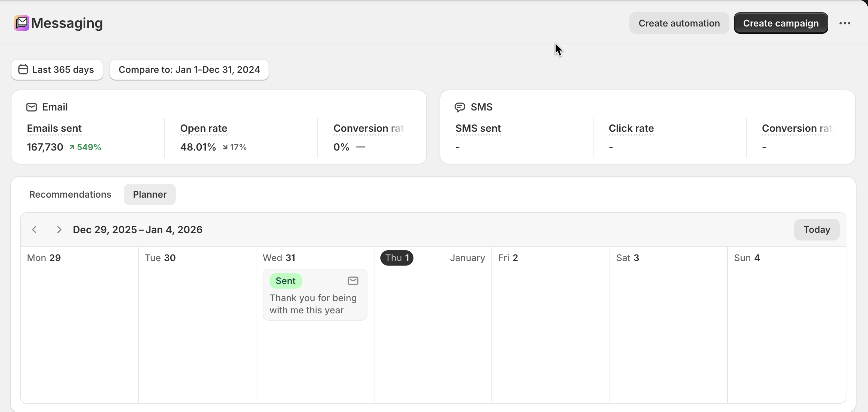Click the Emails sent metric label
The height and width of the screenshot is (412, 868).
coord(54,128)
